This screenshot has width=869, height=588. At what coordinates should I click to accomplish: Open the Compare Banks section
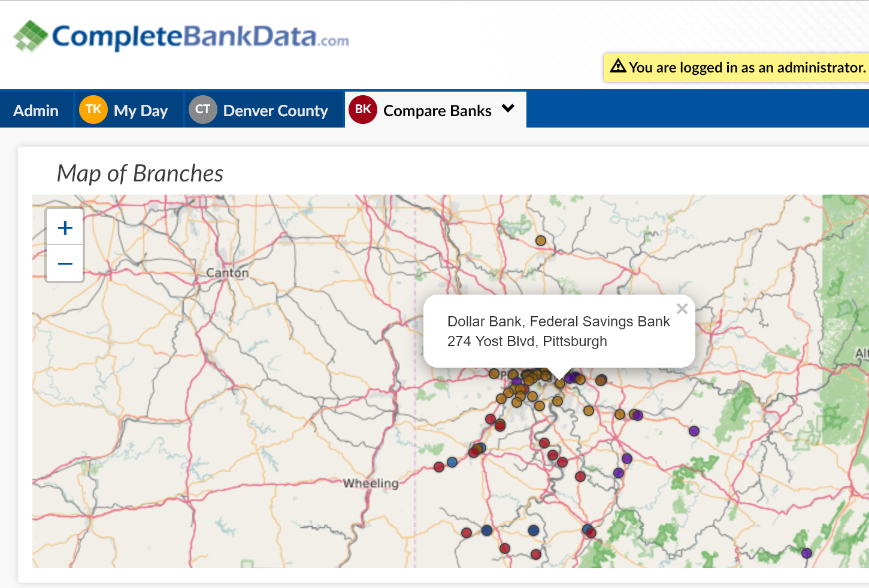point(437,110)
